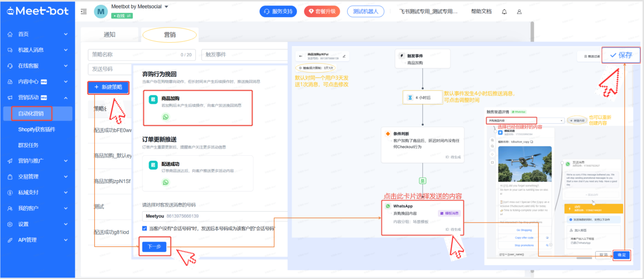Toggle the 在线 online status switch
644x279 pixels.
click(122, 15)
